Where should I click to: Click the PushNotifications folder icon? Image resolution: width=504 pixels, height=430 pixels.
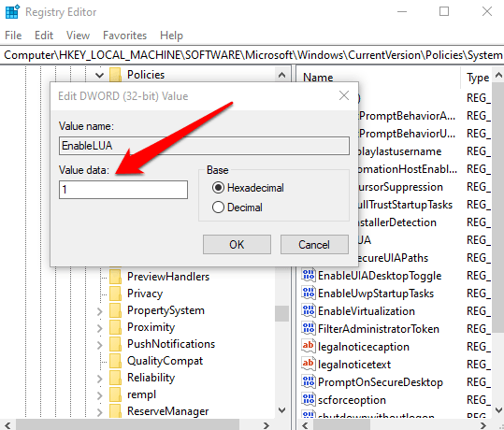115,344
